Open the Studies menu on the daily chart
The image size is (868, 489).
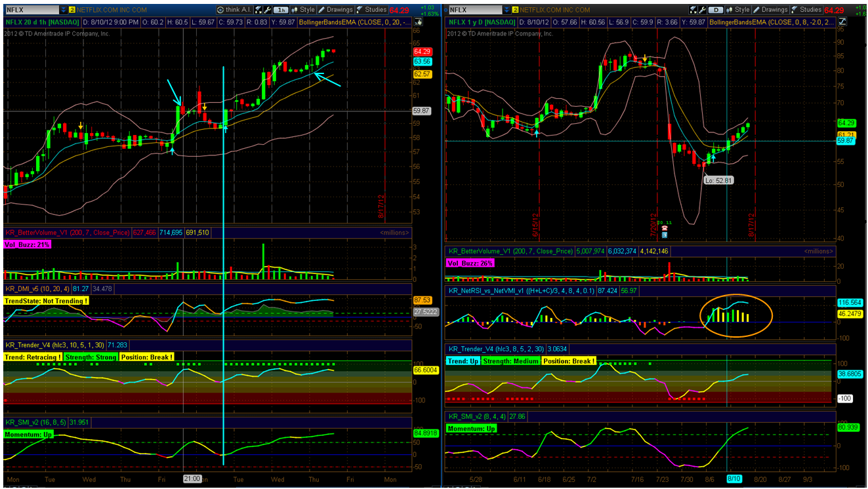click(806, 10)
